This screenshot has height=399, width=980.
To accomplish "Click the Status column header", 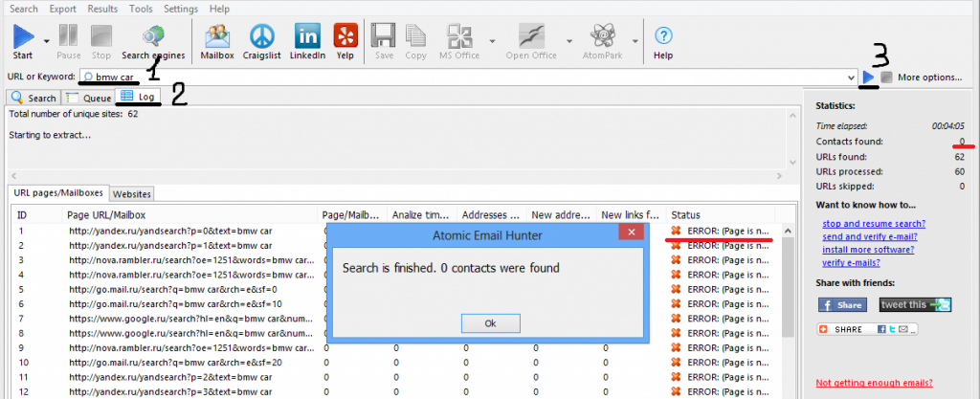I will pyautogui.click(x=721, y=214).
